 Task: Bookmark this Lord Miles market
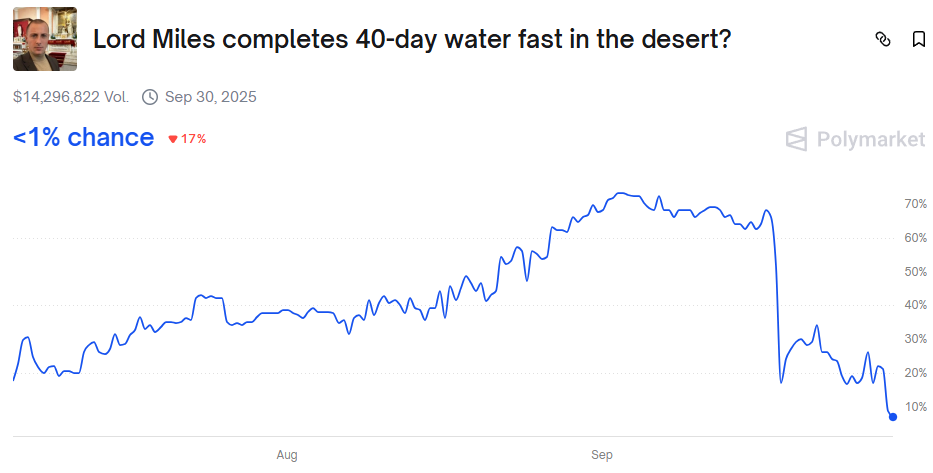click(918, 39)
